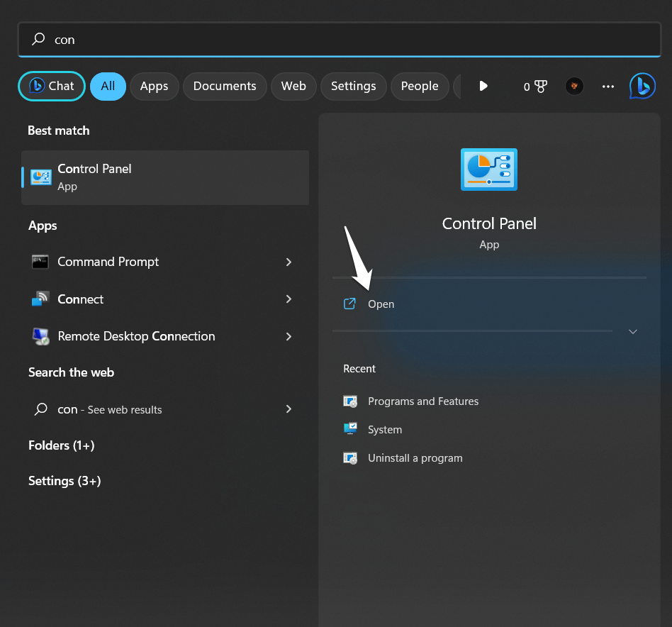Expand the 'con - See web results' entry
This screenshot has width=672, height=627.
click(x=289, y=409)
